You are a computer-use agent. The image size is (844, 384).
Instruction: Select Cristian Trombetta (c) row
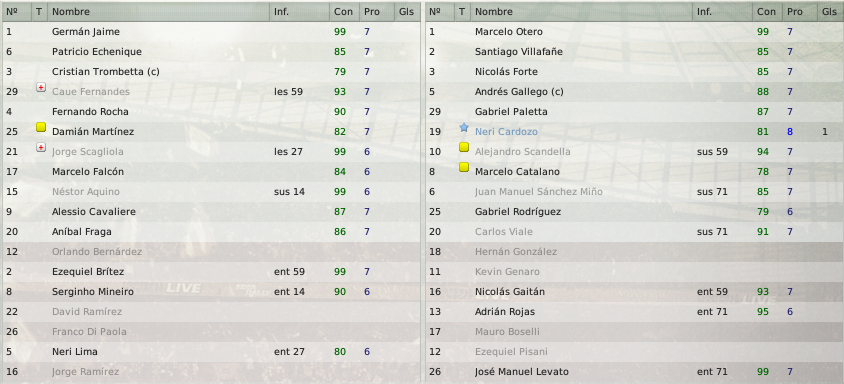point(211,72)
